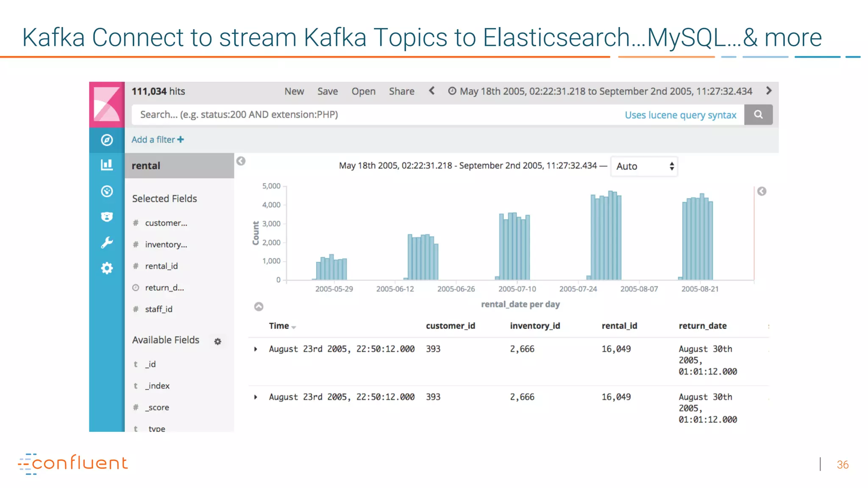
Task: Click the histogram bars near 2005-07-24
Action: pyautogui.click(x=604, y=236)
